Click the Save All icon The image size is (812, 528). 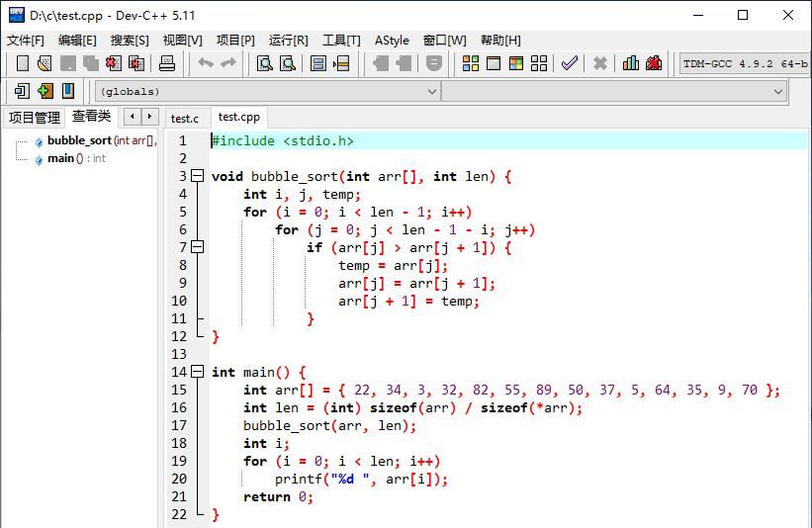pyautogui.click(x=91, y=63)
